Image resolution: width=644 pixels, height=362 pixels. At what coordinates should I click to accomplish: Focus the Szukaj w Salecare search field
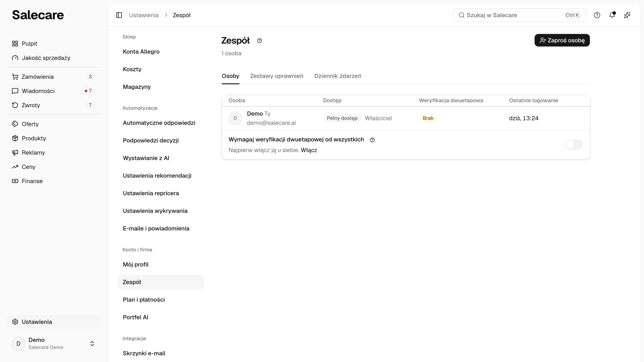(520, 15)
